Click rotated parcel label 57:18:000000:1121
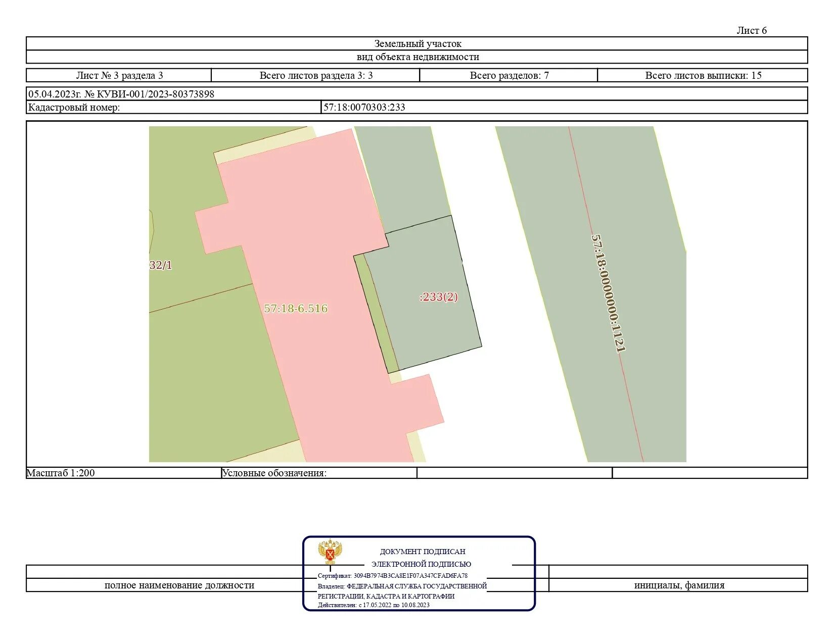The height and width of the screenshot is (644, 834). click(608, 293)
